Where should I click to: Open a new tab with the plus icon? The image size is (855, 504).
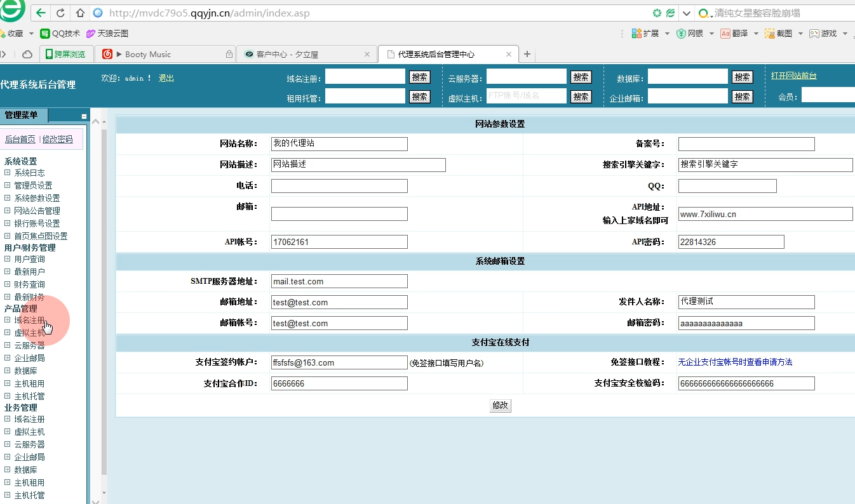coord(527,55)
